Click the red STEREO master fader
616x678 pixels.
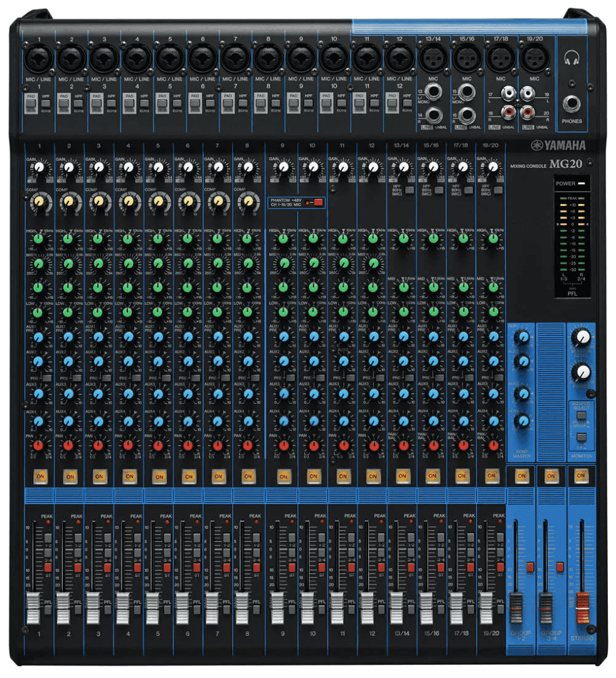tap(583, 605)
